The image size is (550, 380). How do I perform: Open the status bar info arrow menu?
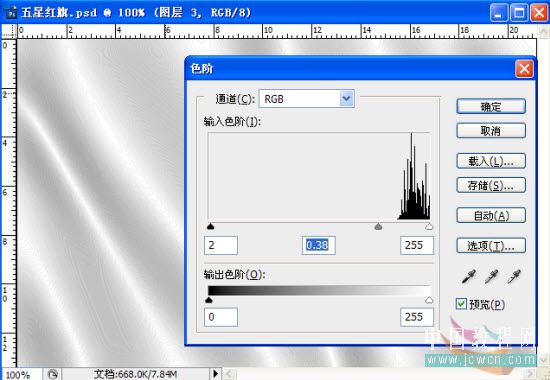tap(215, 374)
